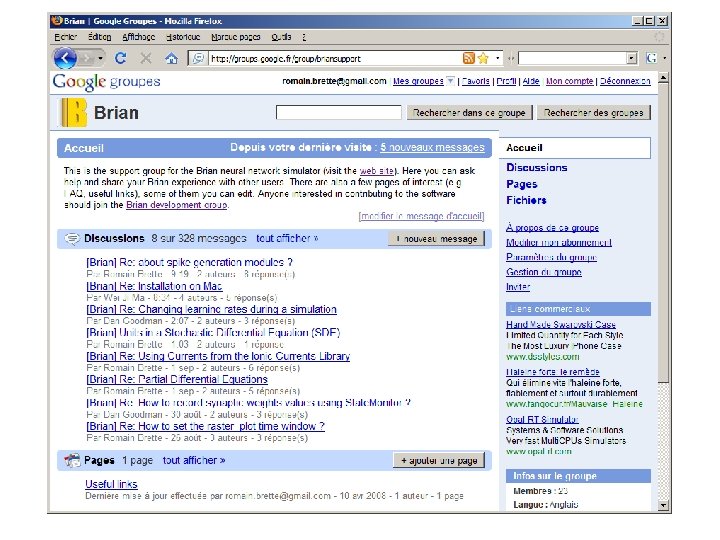Viewport: 720px width, 540px height.
Task: Click the Aide link in header
Action: pos(531,81)
